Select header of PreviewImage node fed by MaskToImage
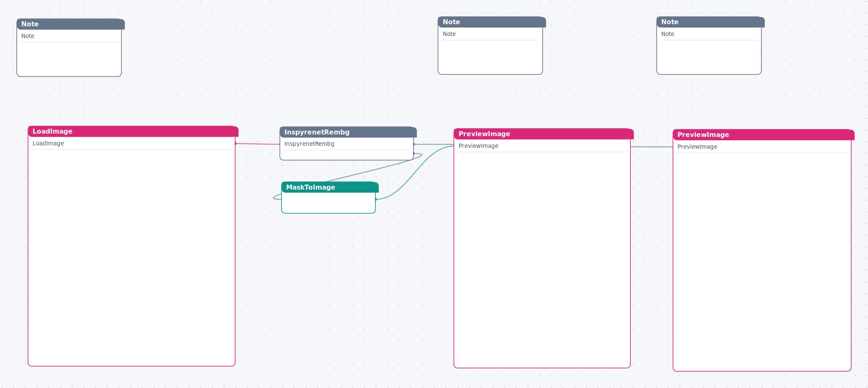 [543, 134]
